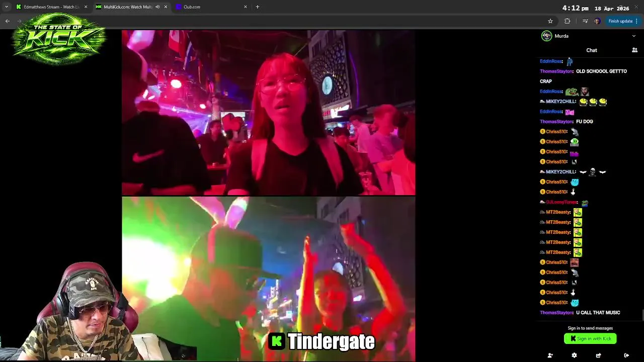Close the Club.com tab
This screenshot has height=362, width=644.
pyautogui.click(x=246, y=7)
